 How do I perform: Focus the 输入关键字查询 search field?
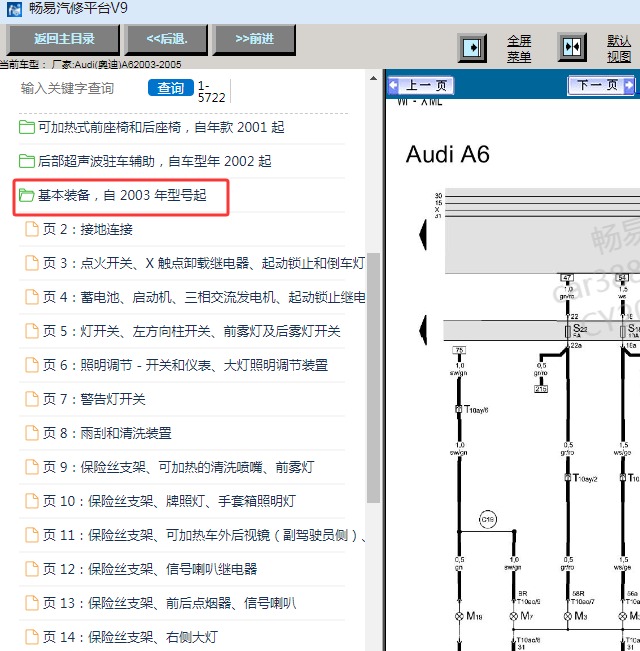coord(67,88)
